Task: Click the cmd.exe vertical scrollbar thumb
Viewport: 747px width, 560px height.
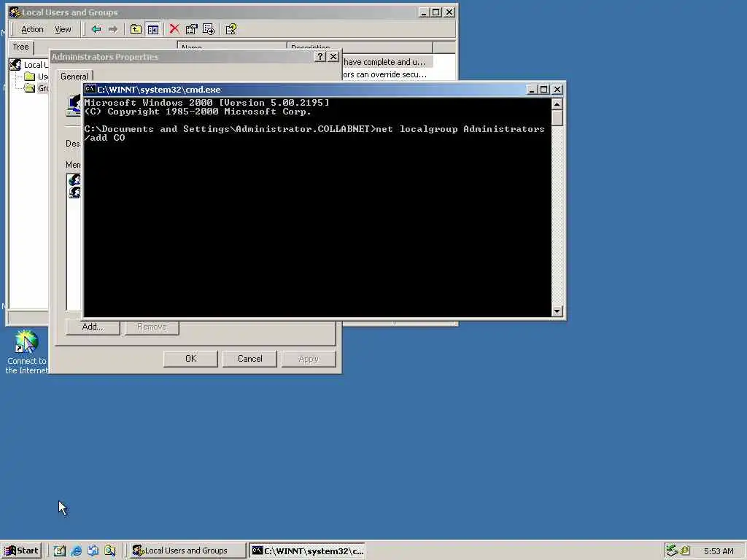Action: click(557, 118)
